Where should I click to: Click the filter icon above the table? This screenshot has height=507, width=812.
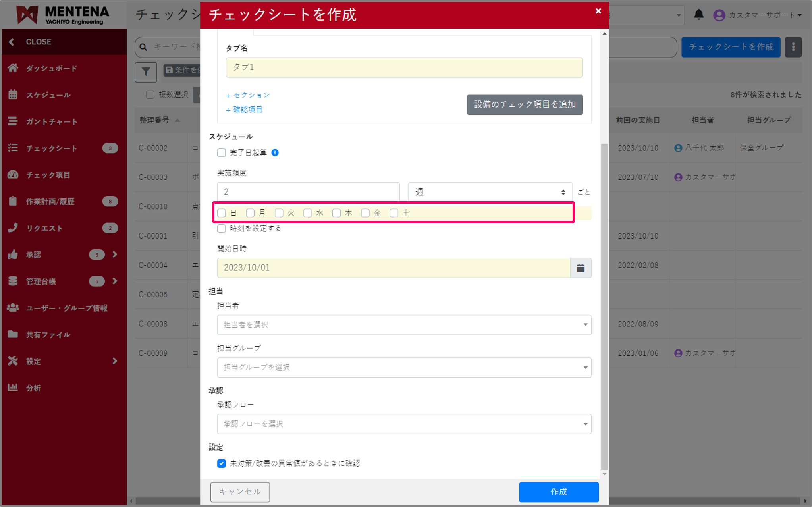pyautogui.click(x=146, y=72)
